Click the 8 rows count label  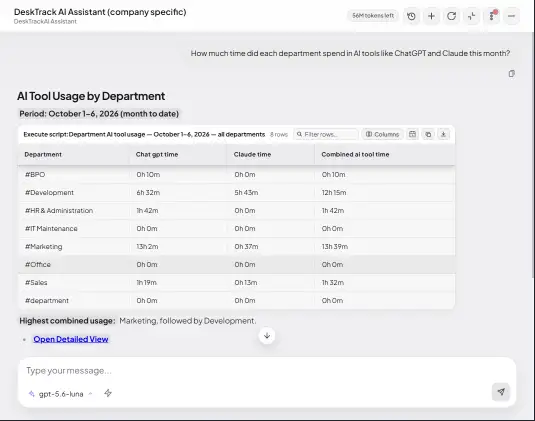(x=279, y=134)
